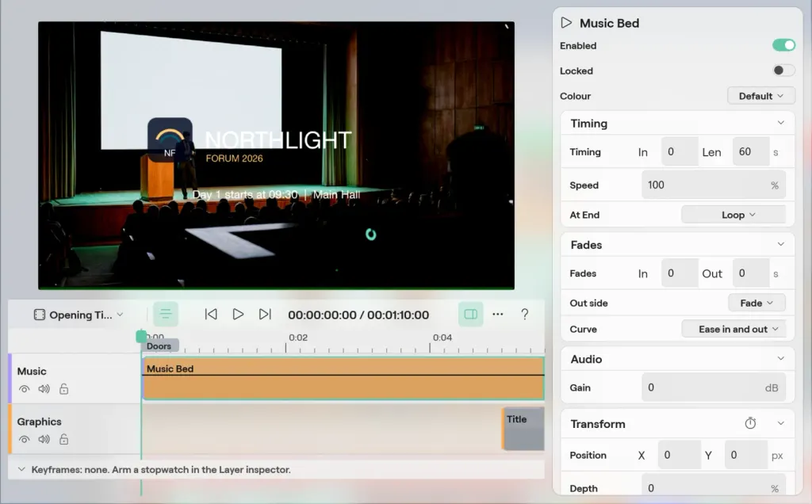
Task: Collapse the Fades section
Action: pyautogui.click(x=780, y=244)
